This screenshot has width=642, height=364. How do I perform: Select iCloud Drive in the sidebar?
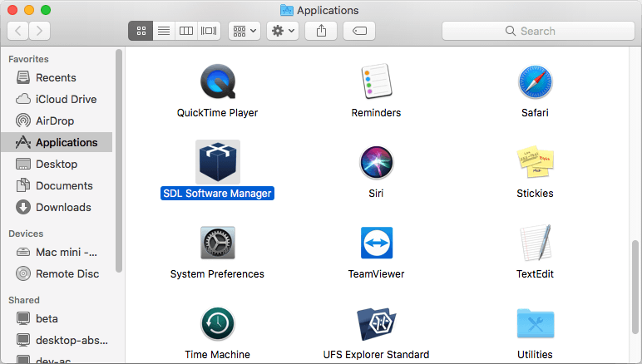tap(57, 100)
